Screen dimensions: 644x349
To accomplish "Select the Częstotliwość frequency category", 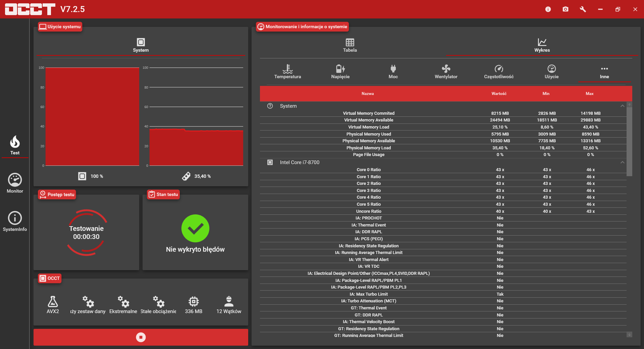I will click(499, 72).
